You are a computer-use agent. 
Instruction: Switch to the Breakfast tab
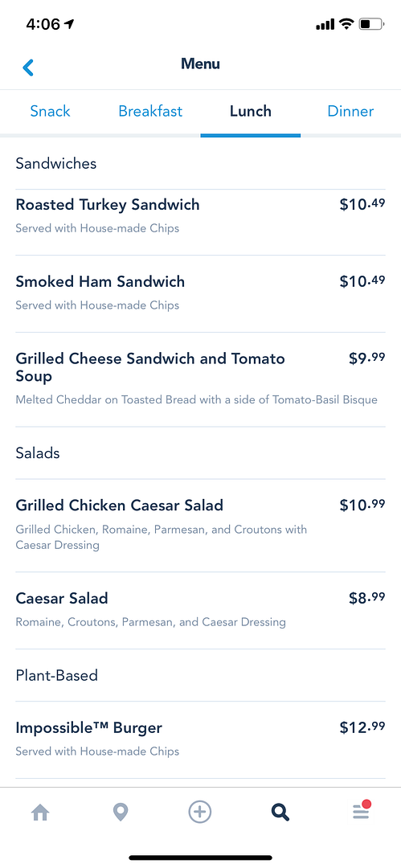coord(150,111)
